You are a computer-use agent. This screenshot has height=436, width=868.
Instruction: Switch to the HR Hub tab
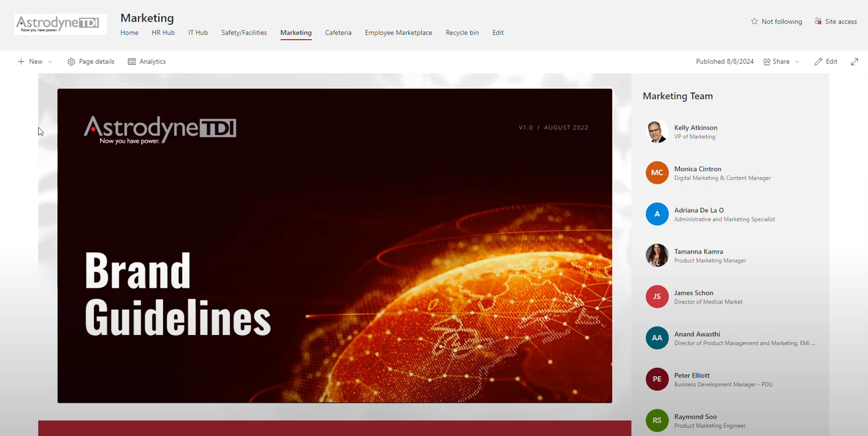[x=163, y=33]
